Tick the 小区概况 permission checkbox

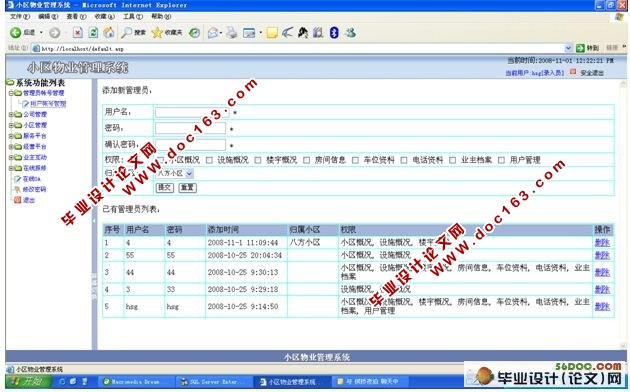click(160, 160)
